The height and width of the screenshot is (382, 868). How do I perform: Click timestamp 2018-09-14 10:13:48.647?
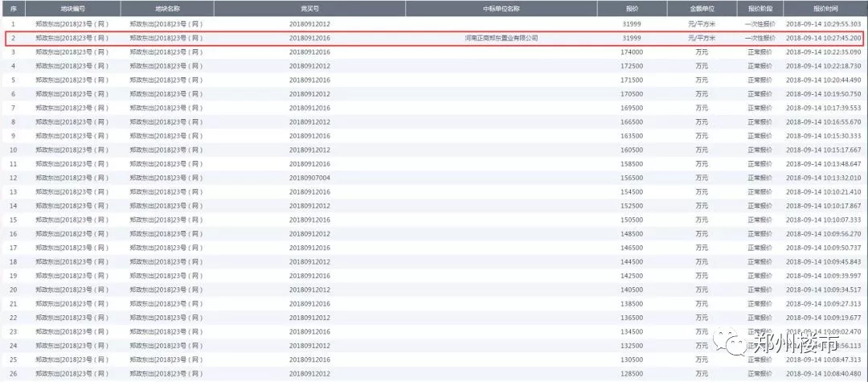click(x=823, y=164)
